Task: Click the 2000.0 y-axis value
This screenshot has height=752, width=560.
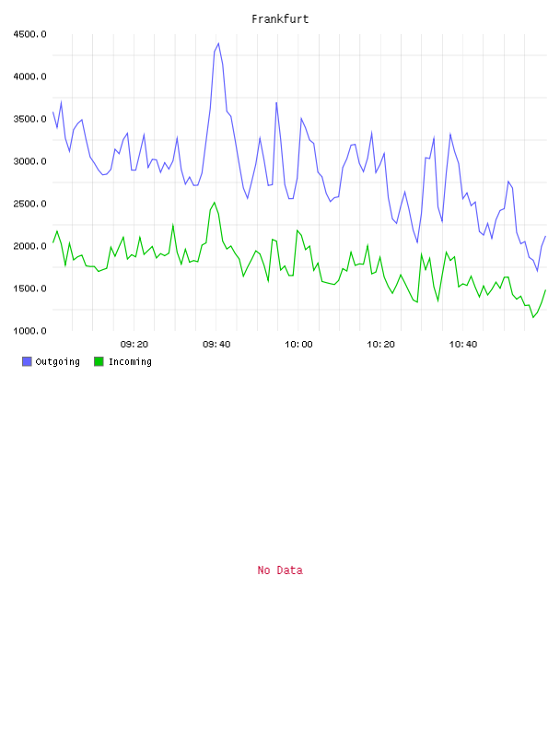Action: (x=29, y=246)
